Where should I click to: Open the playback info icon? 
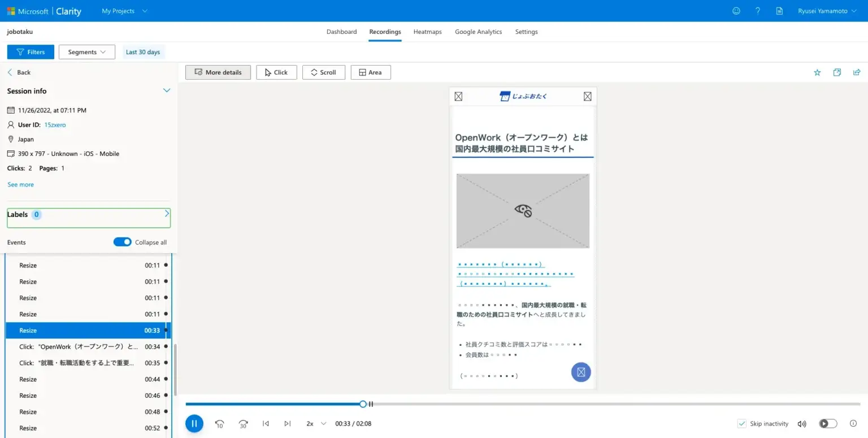point(853,423)
